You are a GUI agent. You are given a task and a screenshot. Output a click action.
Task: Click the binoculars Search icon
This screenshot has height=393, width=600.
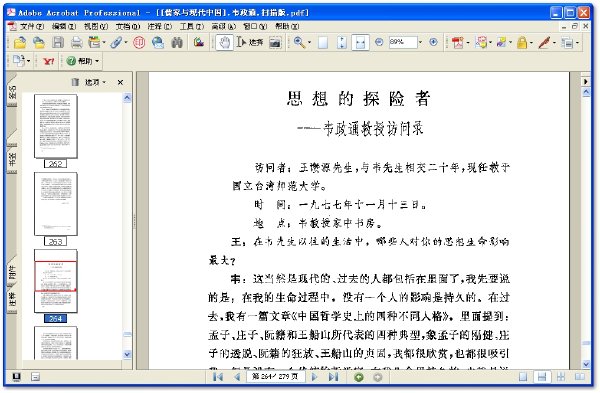177,42
